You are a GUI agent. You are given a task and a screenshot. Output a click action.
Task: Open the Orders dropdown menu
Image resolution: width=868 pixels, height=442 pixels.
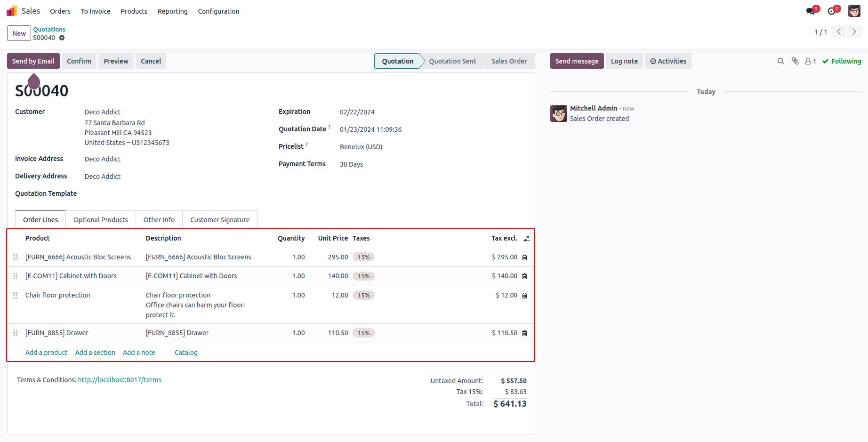click(60, 11)
